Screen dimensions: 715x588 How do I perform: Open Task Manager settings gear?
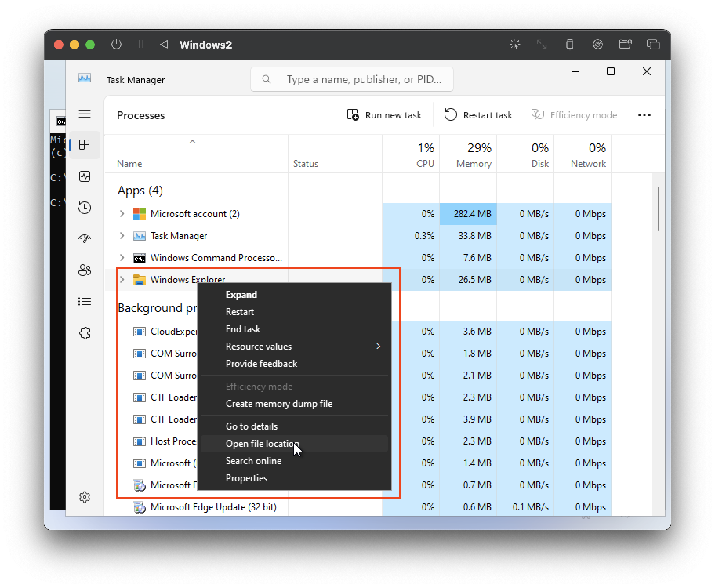coord(85,497)
